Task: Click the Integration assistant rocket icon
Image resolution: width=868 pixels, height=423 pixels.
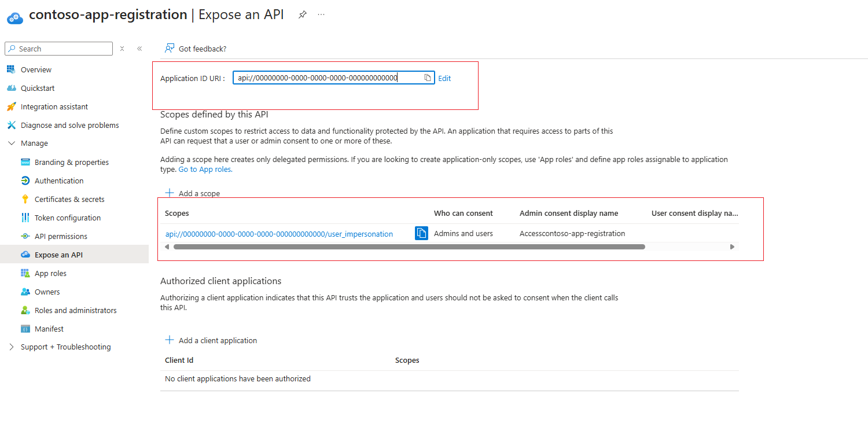Action: click(x=10, y=106)
